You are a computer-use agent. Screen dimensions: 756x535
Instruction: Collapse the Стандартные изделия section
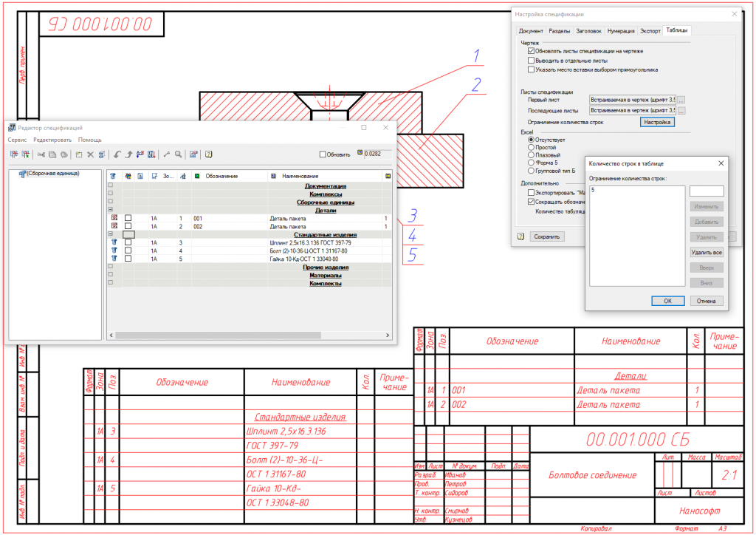click(x=111, y=234)
